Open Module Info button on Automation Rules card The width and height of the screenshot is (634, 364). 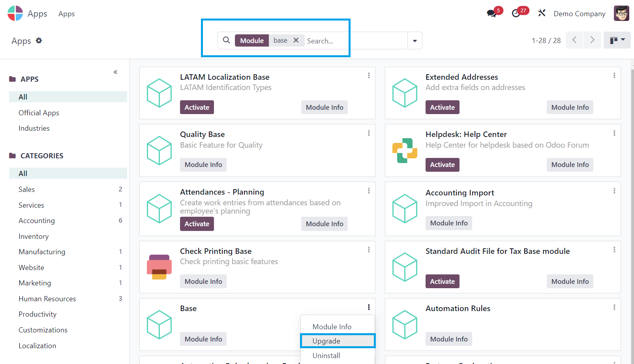[x=449, y=339]
